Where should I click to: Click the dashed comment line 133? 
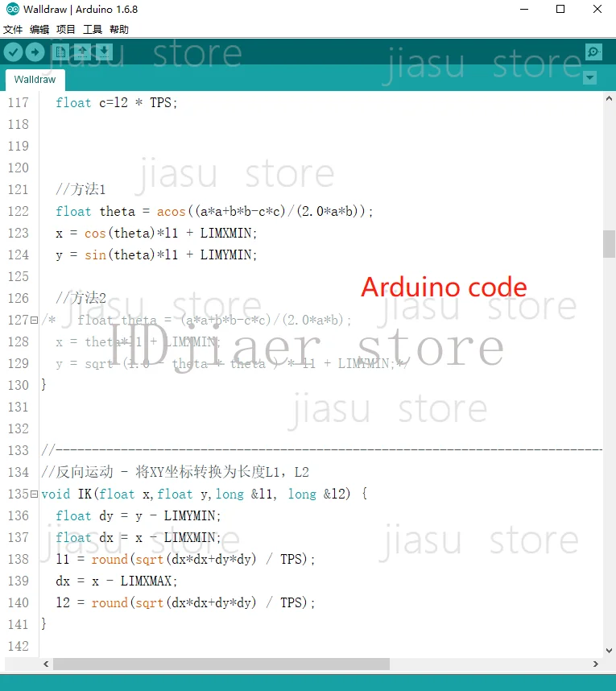(x=321, y=450)
